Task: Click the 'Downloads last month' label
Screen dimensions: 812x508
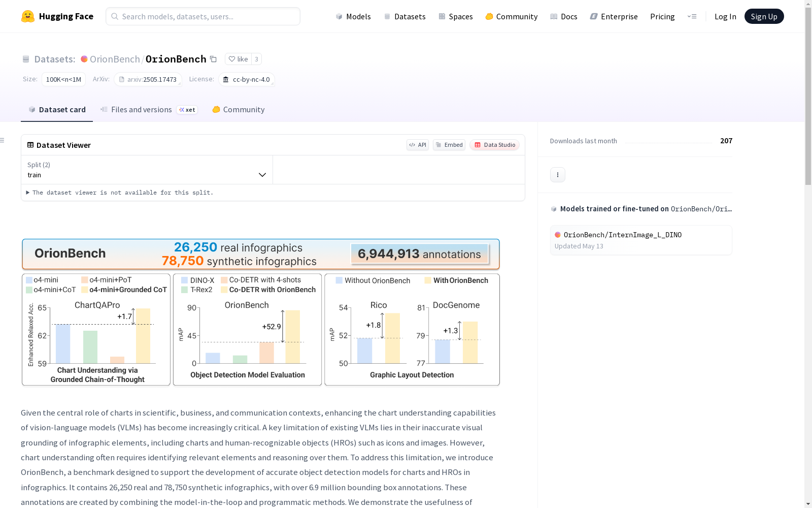Action: tap(584, 141)
